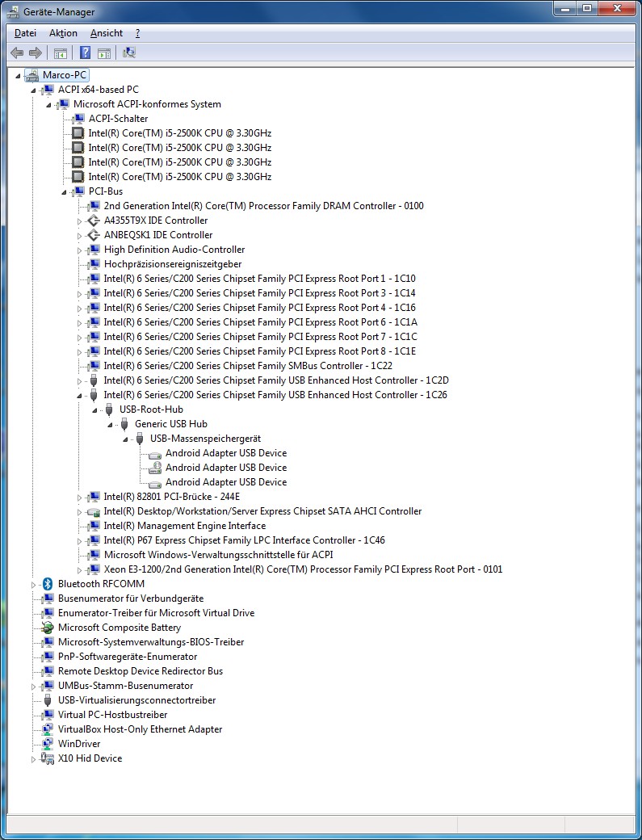The width and height of the screenshot is (642, 840).
Task: Click the SATA AHCI Controller icon
Action: click(x=94, y=511)
